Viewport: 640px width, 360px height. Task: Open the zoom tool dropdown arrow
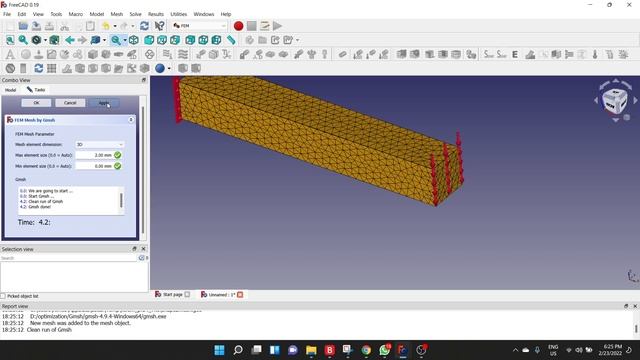[125, 40]
